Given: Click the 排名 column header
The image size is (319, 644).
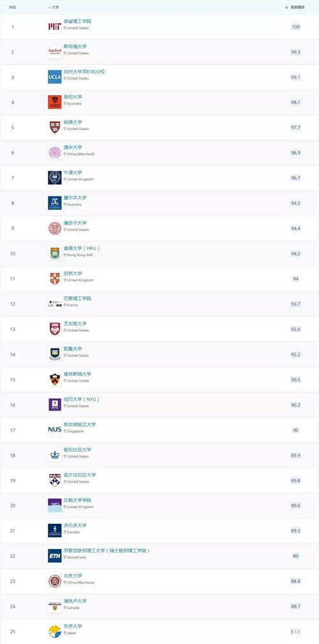Looking at the screenshot, I should click(x=12, y=8).
